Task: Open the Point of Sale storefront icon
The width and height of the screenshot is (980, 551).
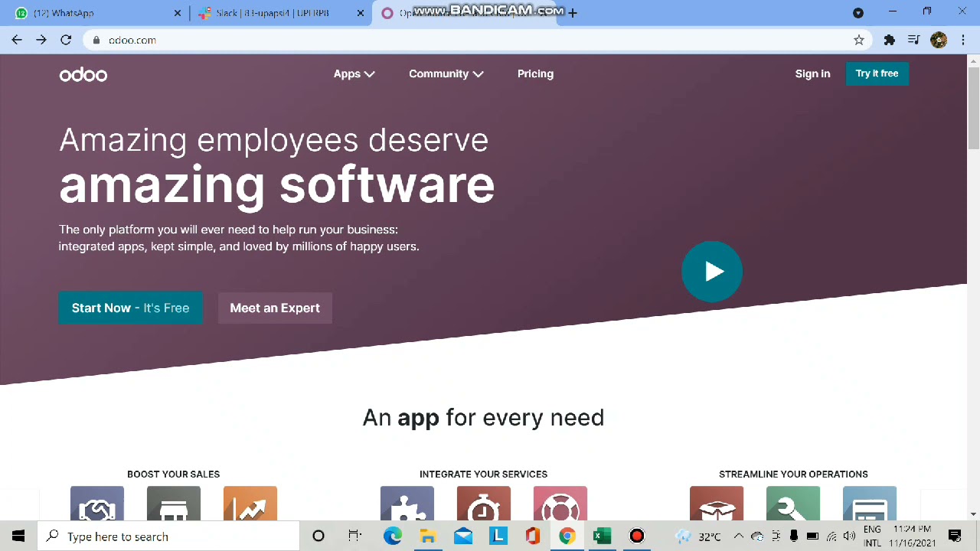Action: 174,504
